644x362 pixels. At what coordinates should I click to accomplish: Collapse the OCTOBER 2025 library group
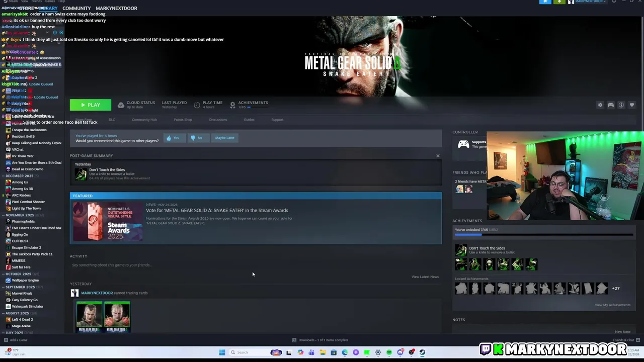3,274
